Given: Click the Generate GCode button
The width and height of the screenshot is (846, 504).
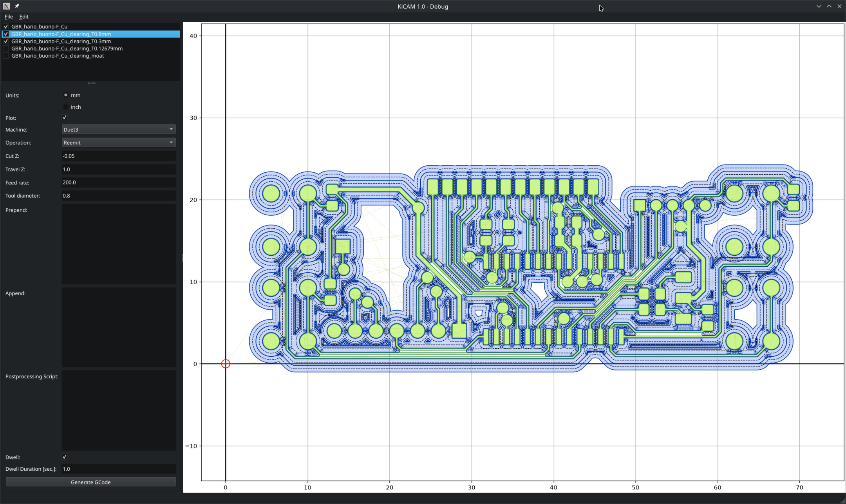Looking at the screenshot, I should (x=91, y=482).
